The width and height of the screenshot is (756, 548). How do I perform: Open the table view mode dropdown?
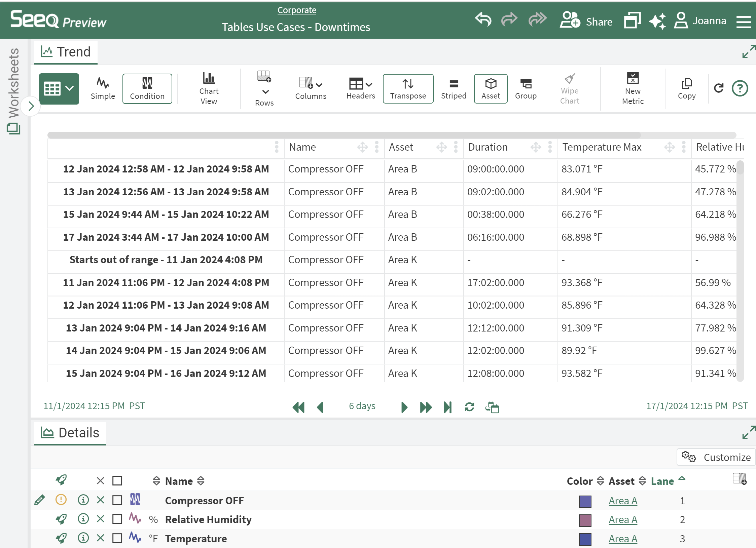click(59, 89)
